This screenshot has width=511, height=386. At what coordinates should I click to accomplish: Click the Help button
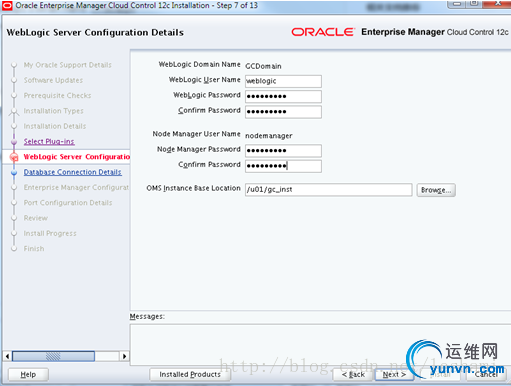click(28, 375)
